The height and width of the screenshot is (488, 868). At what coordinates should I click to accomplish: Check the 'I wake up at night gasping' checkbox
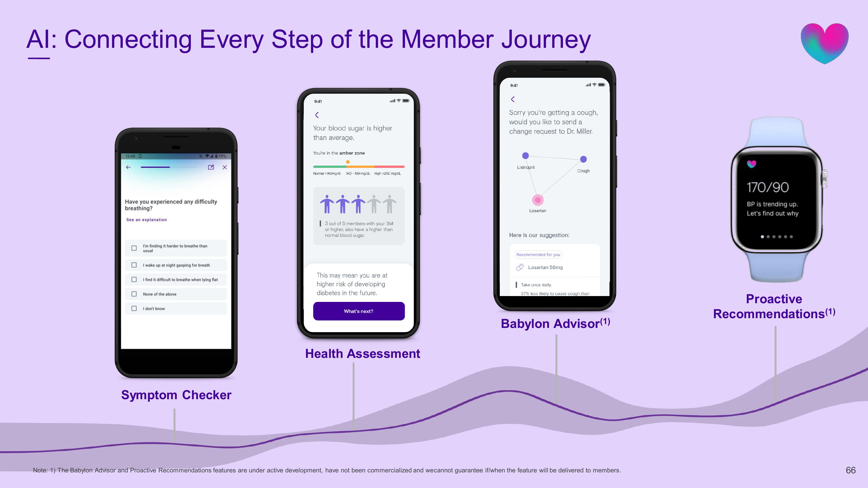[x=135, y=264]
